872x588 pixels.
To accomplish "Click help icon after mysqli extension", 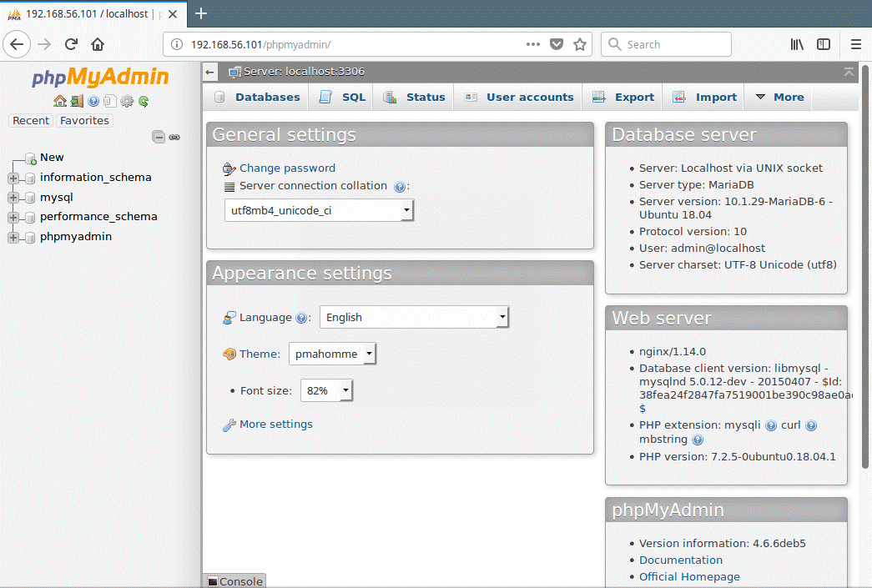I will [771, 425].
